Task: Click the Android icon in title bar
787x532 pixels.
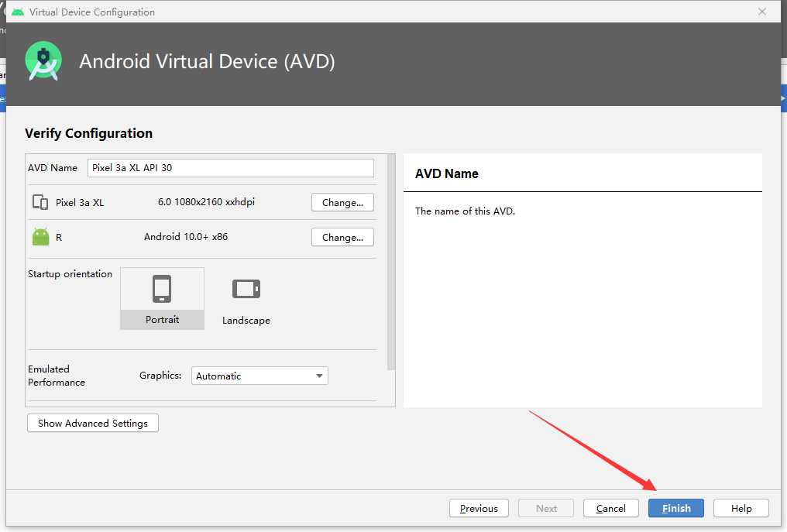Action: point(18,12)
